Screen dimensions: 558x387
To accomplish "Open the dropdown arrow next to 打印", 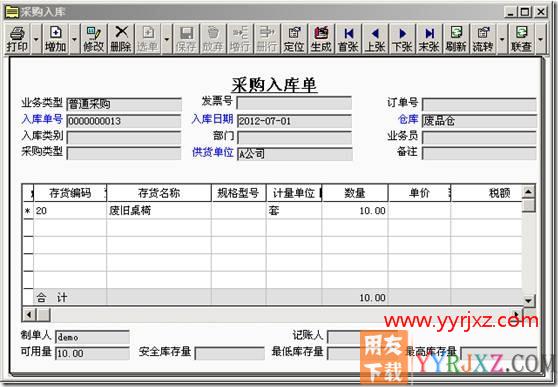I will coord(36,39).
